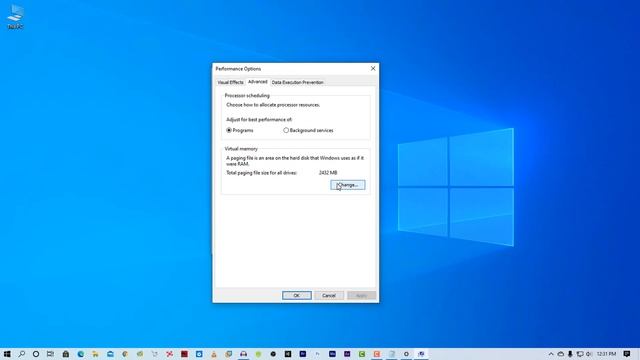Close the Performance Options dialog
640x360 pixels.
point(373,69)
